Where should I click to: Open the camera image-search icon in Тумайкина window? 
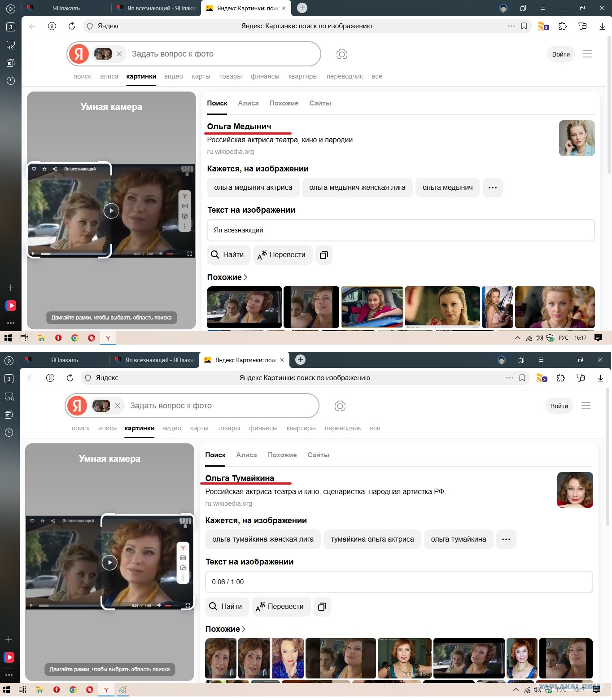(340, 406)
